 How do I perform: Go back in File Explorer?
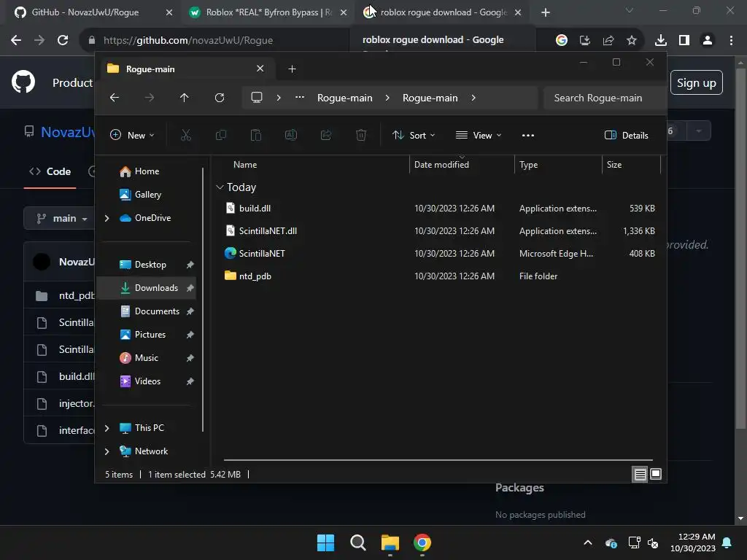coord(115,98)
